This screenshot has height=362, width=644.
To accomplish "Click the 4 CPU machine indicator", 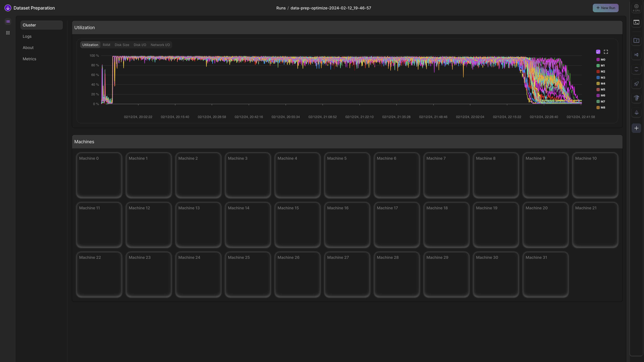I will point(636,8).
